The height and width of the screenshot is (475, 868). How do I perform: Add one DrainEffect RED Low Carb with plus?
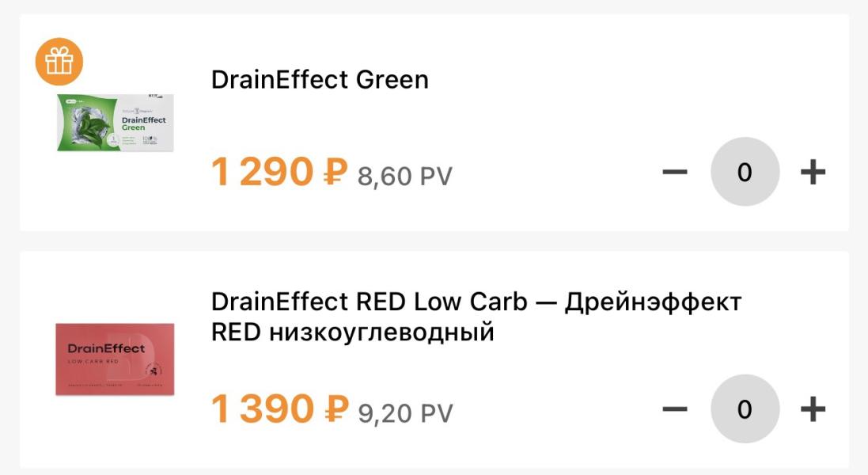point(813,409)
